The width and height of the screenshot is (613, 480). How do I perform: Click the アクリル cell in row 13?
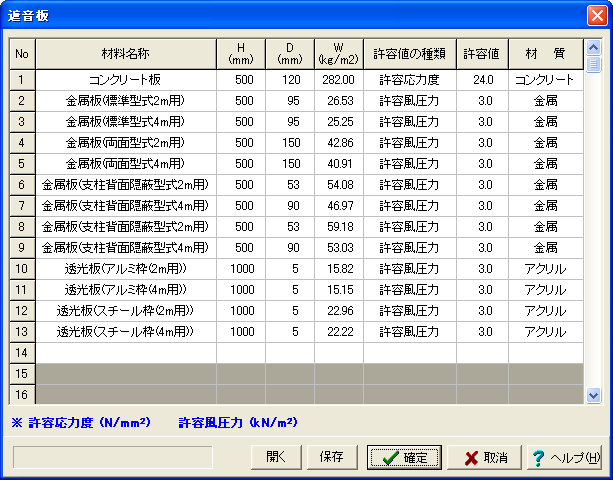coord(546,332)
